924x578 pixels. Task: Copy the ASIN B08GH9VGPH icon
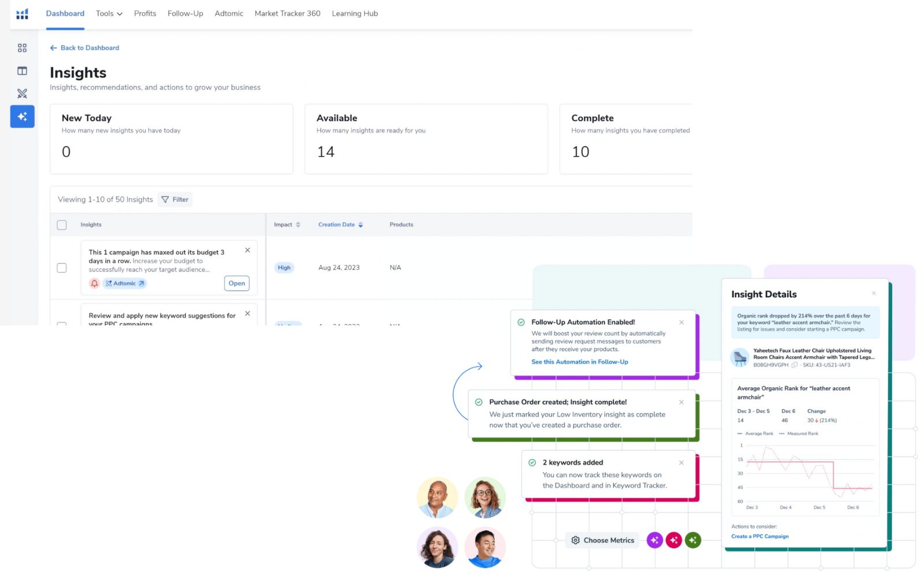pyautogui.click(x=795, y=365)
